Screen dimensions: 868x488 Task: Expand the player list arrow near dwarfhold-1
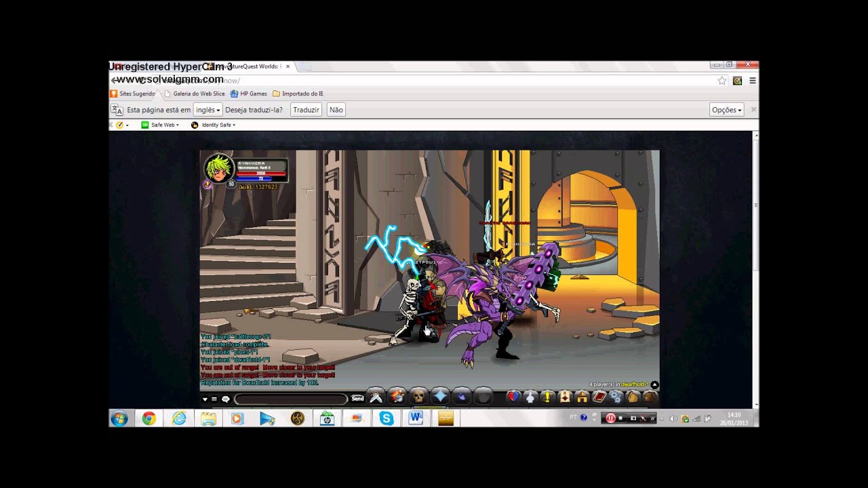654,385
